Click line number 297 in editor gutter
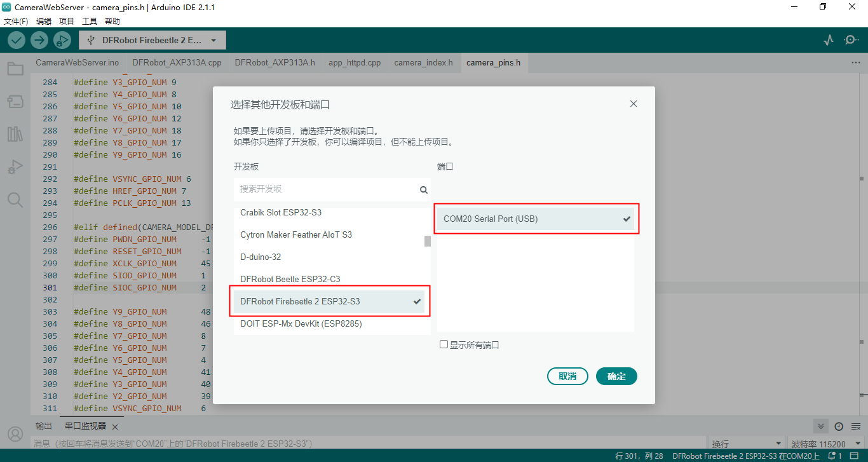This screenshot has height=462, width=868. tap(50, 240)
